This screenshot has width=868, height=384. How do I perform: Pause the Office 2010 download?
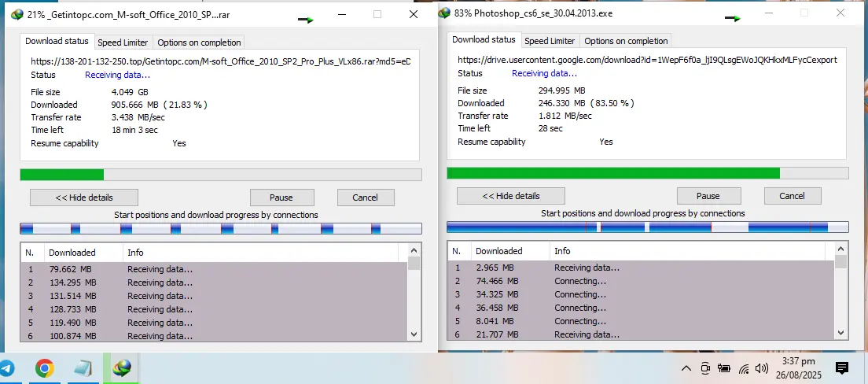281,198
